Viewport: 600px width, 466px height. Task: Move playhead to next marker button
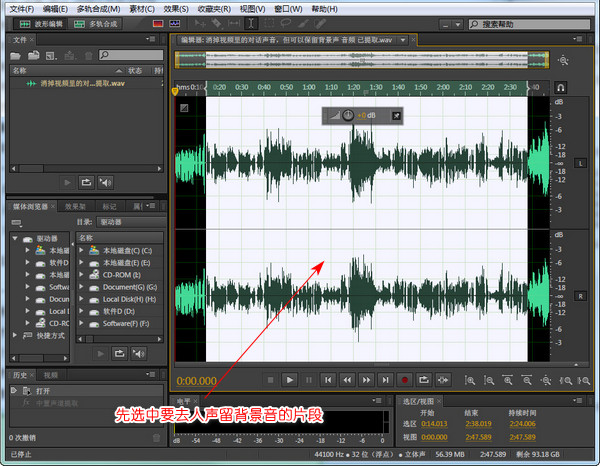pyautogui.click(x=385, y=380)
